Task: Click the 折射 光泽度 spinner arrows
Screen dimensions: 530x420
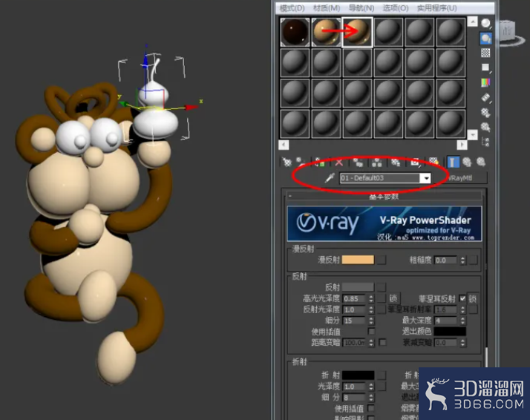Action: pos(371,386)
